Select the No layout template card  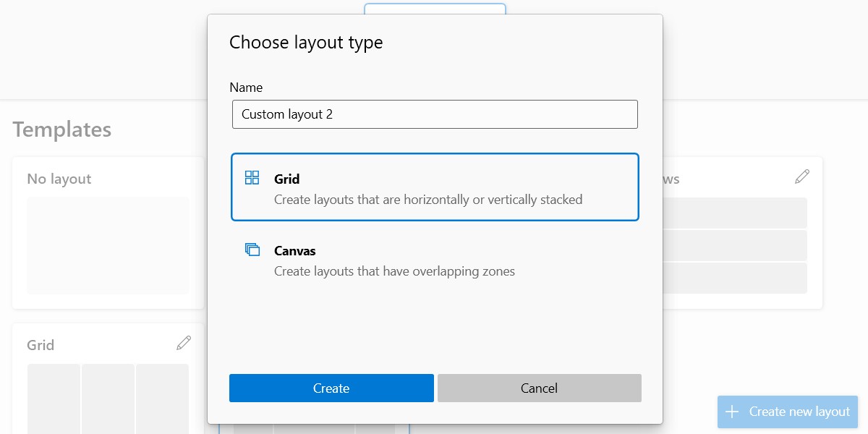pos(108,233)
